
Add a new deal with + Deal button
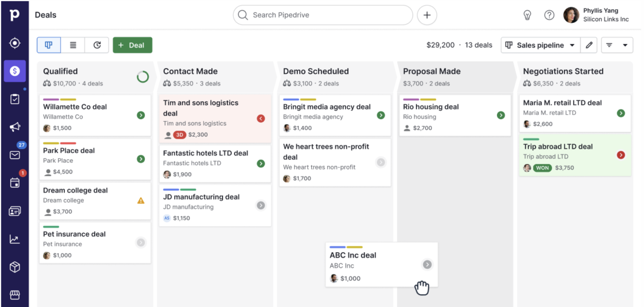[132, 45]
